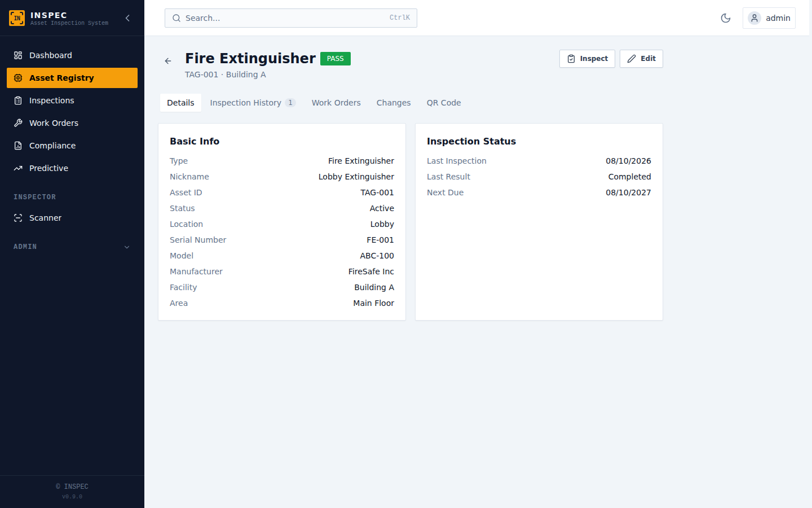Click the Nickname value Lobby Extinguisher
This screenshot has width=812, height=508.
356,177
